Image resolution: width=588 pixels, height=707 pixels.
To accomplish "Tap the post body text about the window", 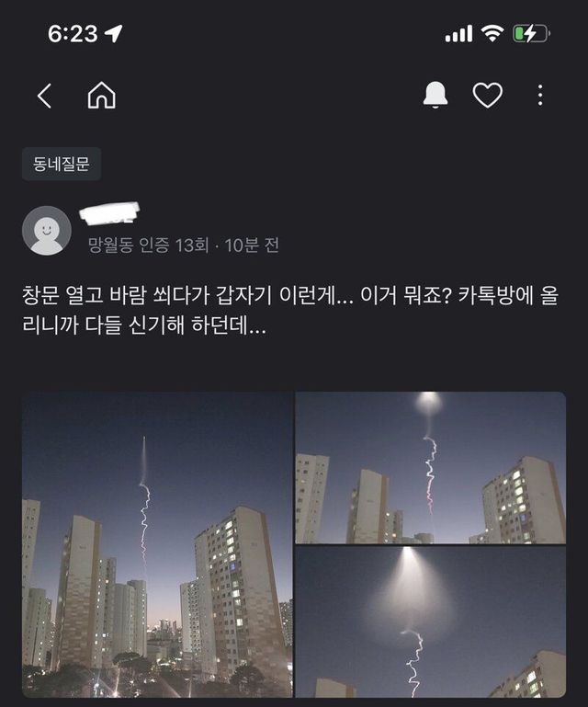I will click(290, 310).
